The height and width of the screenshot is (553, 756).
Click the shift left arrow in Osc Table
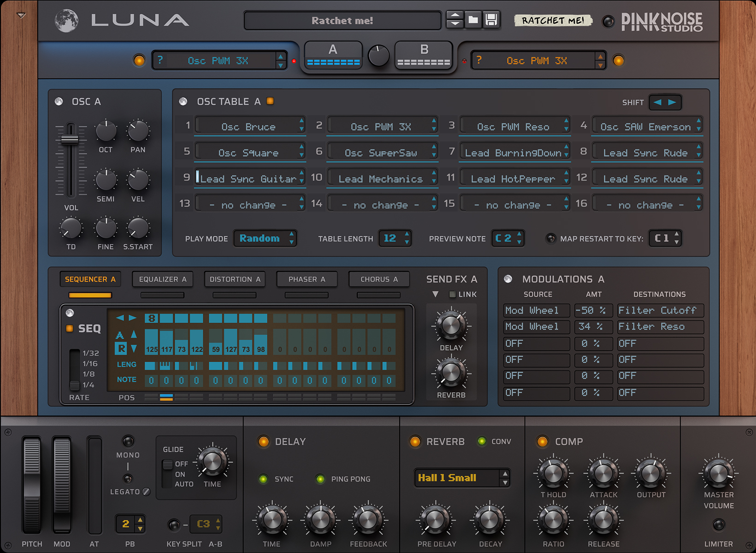pyautogui.click(x=657, y=102)
